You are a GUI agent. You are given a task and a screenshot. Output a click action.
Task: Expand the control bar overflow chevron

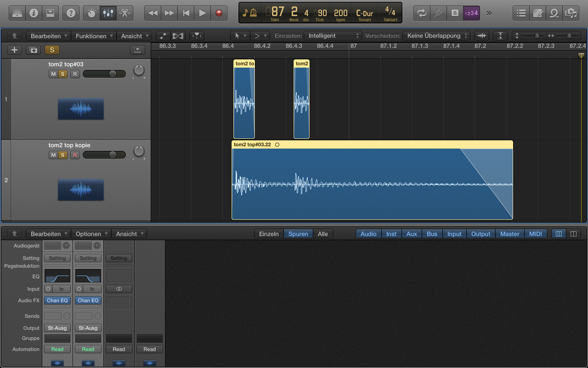pos(489,13)
